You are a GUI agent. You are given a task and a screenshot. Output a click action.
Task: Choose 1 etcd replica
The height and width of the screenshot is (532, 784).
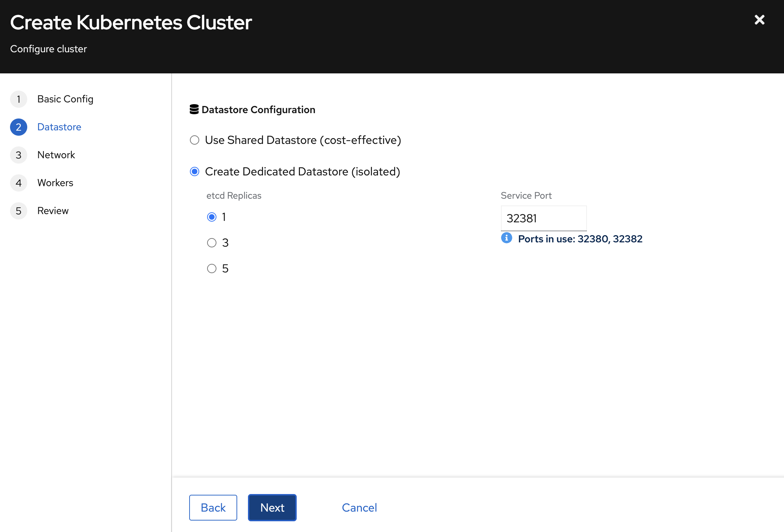[212, 217]
